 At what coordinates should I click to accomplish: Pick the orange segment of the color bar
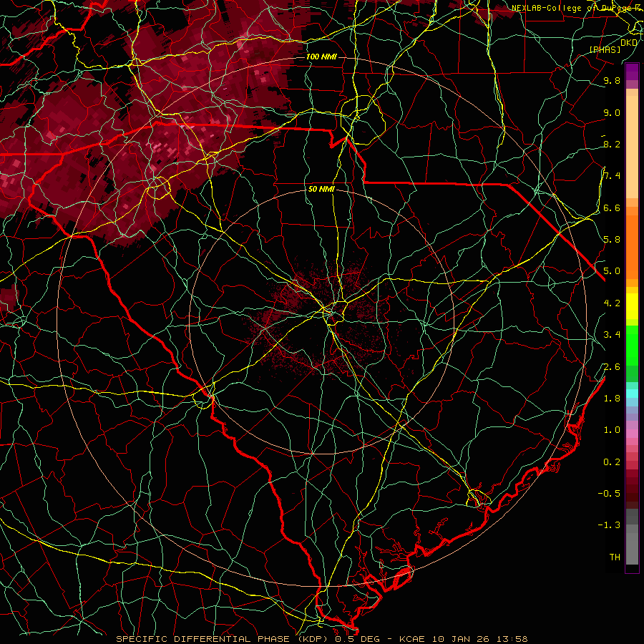tap(632, 246)
